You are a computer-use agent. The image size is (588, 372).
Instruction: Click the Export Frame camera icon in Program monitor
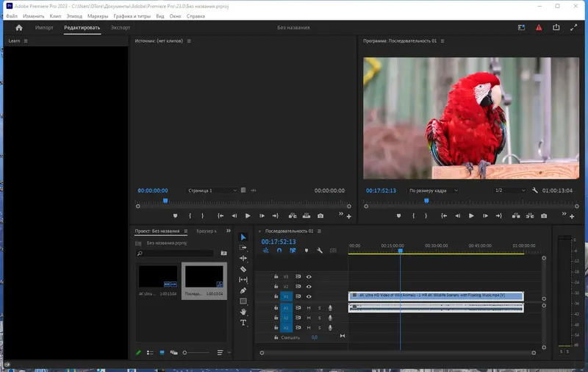tap(543, 216)
